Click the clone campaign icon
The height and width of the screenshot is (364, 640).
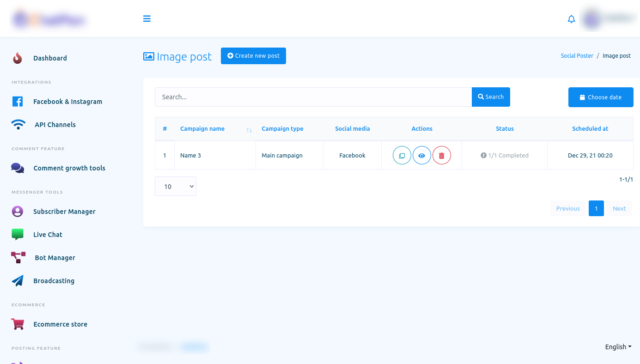pyautogui.click(x=402, y=156)
